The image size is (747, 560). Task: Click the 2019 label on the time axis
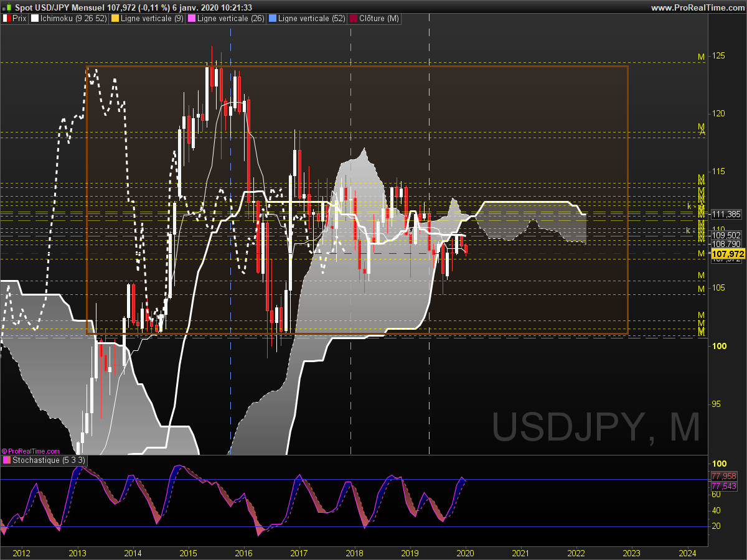(410, 553)
